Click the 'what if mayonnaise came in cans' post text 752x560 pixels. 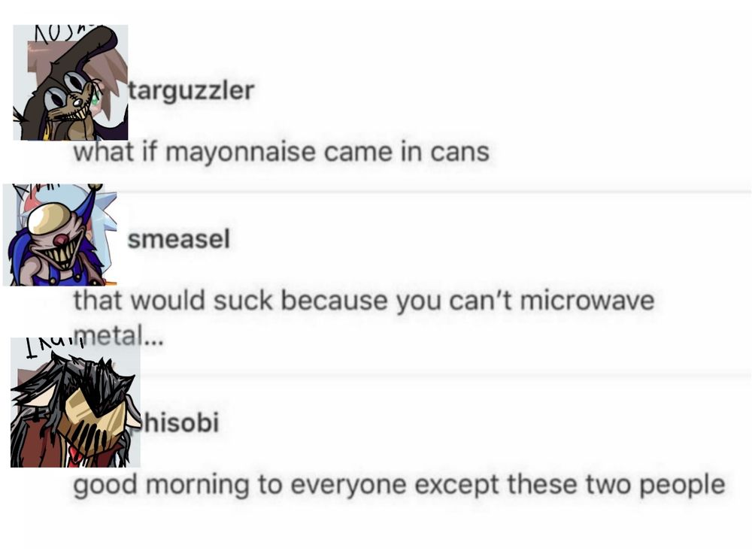(x=281, y=153)
